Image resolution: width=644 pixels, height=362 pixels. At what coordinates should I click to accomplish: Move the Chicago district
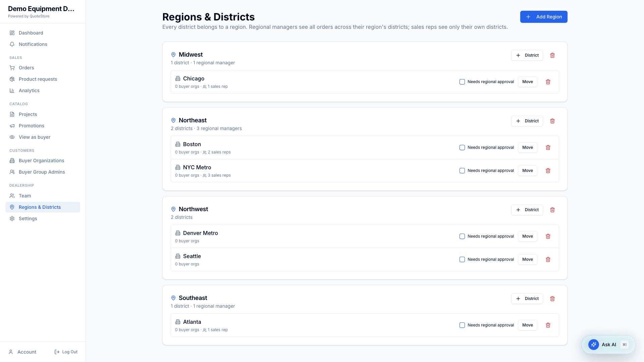[528, 82]
